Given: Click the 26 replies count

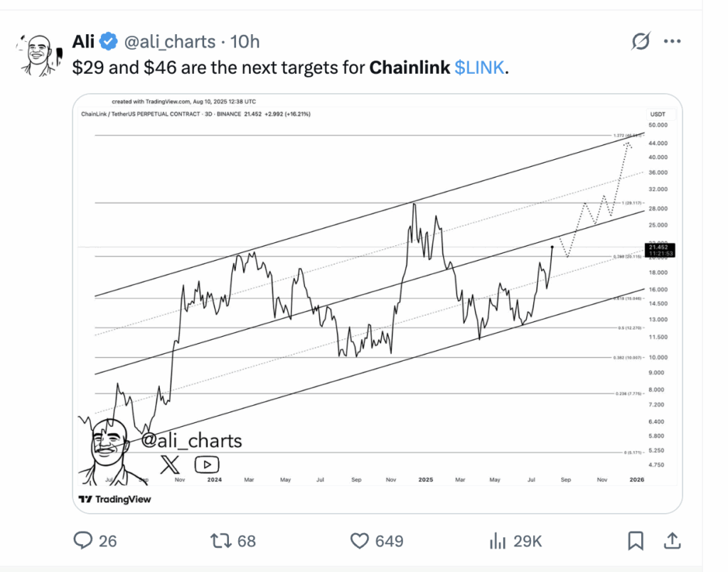Looking at the screenshot, I should 107,541.
